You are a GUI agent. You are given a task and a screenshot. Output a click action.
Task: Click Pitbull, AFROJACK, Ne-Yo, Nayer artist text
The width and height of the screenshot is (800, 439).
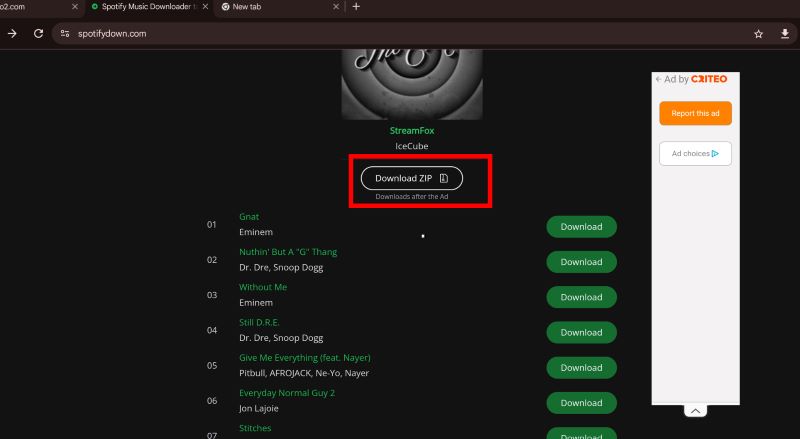(x=304, y=373)
